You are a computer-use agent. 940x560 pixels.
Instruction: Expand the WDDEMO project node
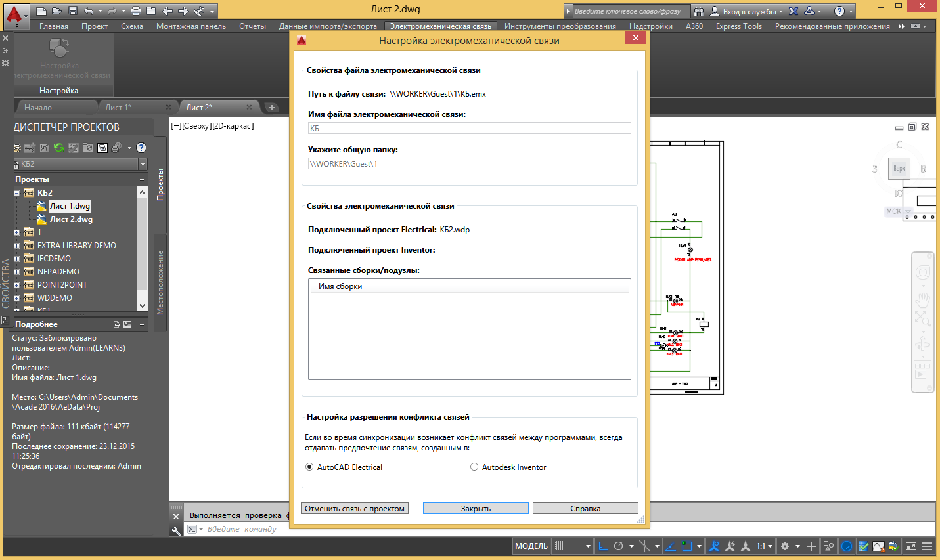[17, 298]
